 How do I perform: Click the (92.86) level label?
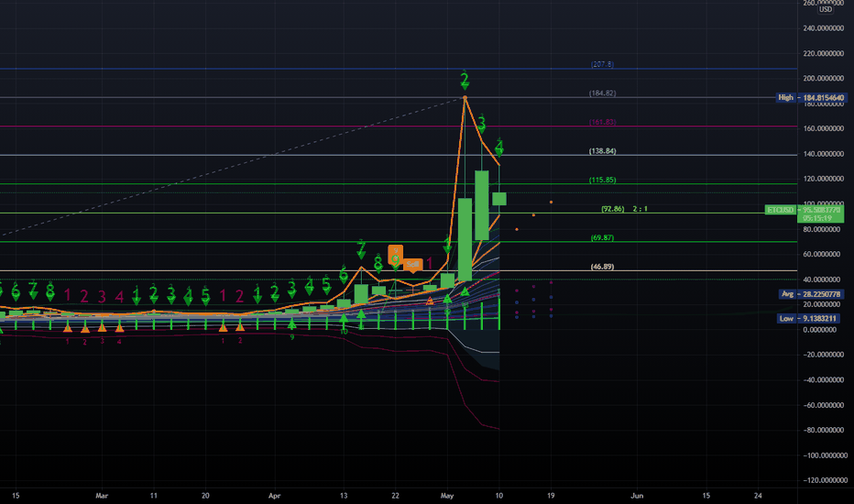point(613,209)
